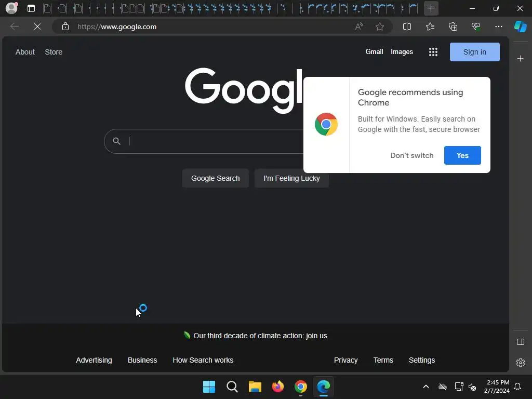Open Advertising footer link
Viewport: 532px width, 399px height.
coord(94,360)
